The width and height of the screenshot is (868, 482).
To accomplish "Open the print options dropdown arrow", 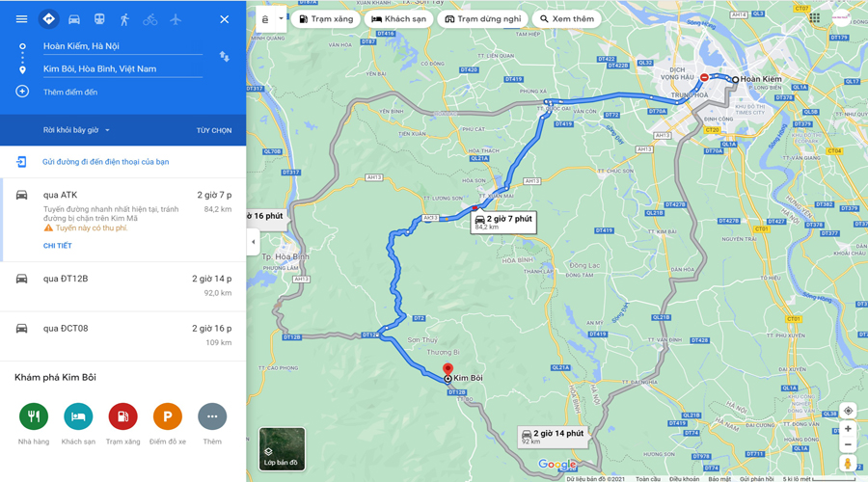I will point(281,18).
